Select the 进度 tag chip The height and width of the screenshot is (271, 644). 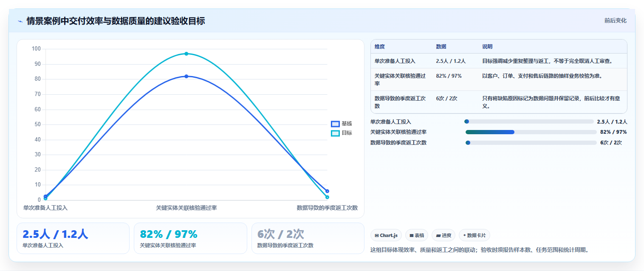click(443, 235)
